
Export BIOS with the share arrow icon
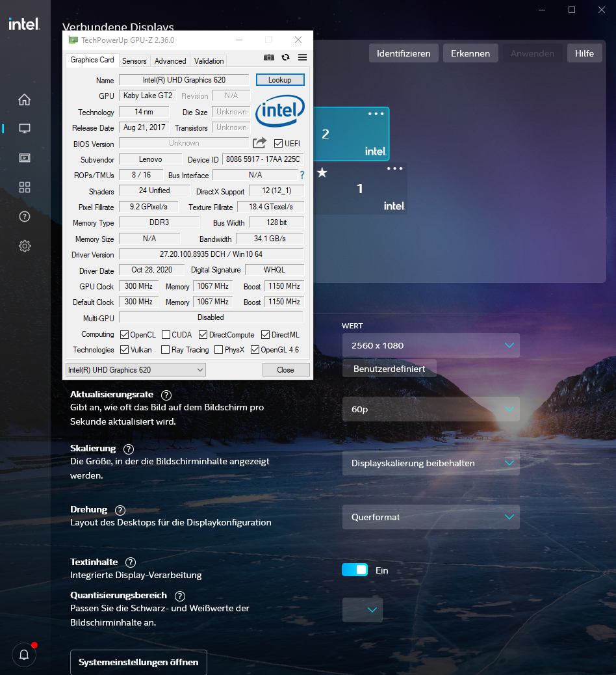coord(259,143)
